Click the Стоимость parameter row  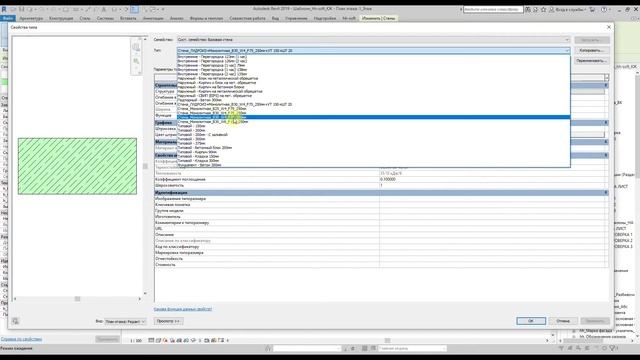click(x=381, y=265)
